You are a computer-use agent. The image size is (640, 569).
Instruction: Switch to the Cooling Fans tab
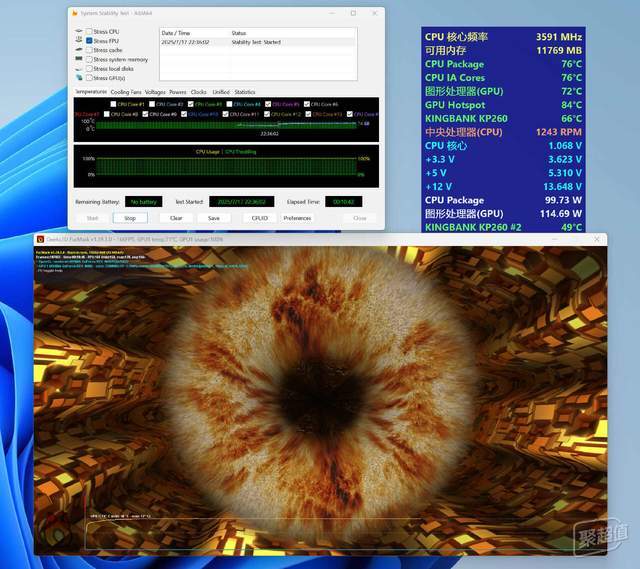(126, 92)
